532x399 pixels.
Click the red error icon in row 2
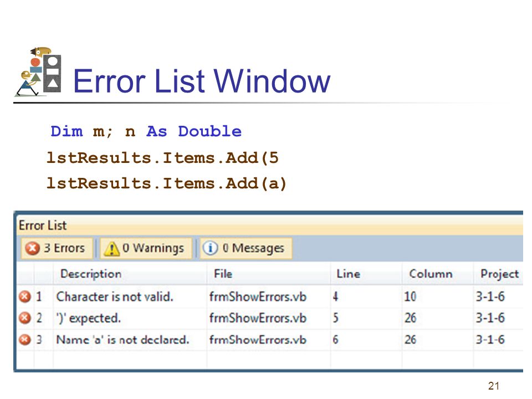tap(25, 318)
